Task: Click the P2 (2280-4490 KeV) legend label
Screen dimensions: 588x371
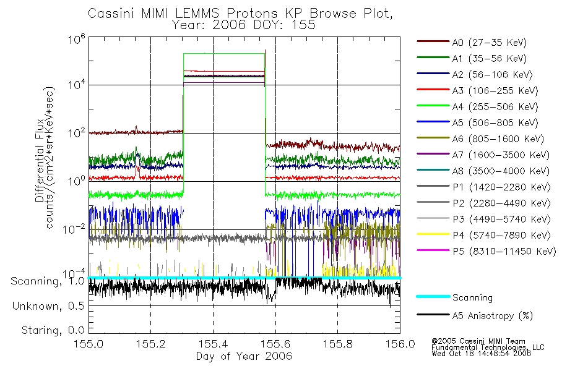Action: (x=501, y=203)
